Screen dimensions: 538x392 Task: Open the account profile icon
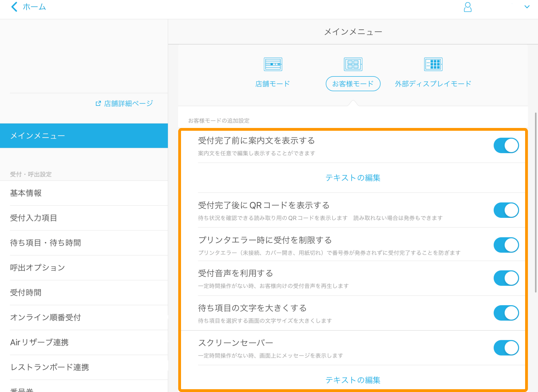point(467,7)
